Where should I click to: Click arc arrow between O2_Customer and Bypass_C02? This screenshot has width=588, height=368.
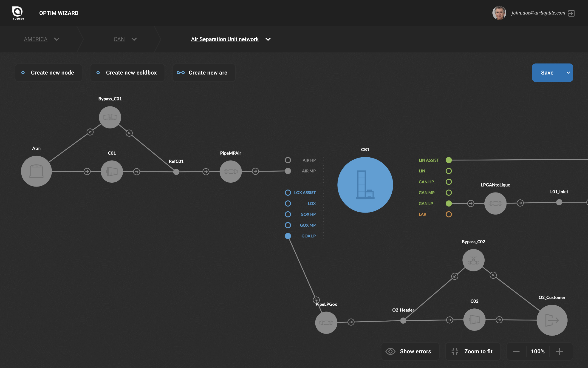click(493, 275)
